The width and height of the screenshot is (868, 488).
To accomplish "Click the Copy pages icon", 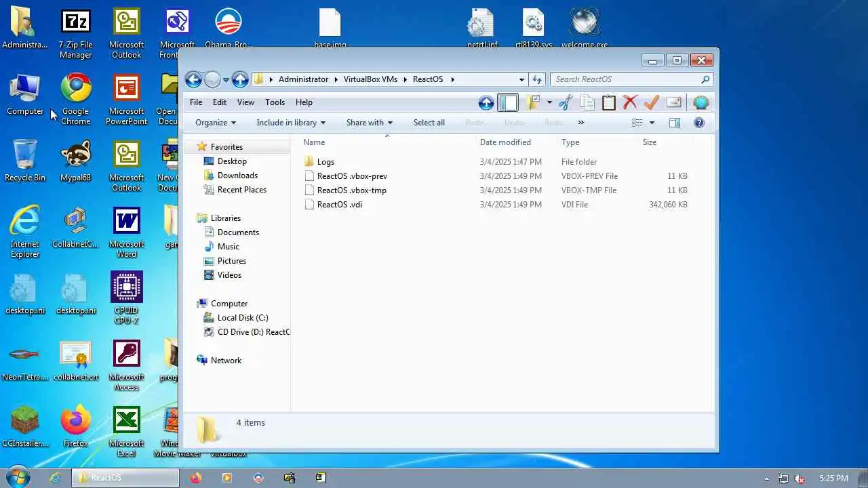I will [x=587, y=103].
